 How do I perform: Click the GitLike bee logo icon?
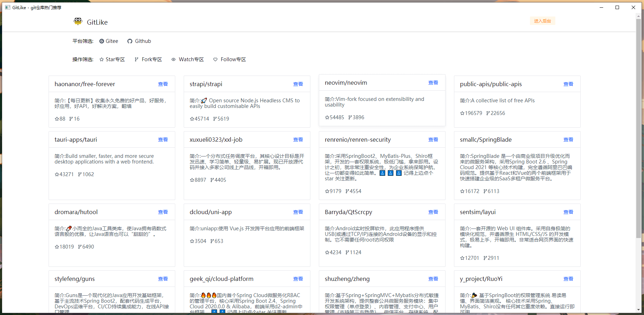pyautogui.click(x=78, y=21)
